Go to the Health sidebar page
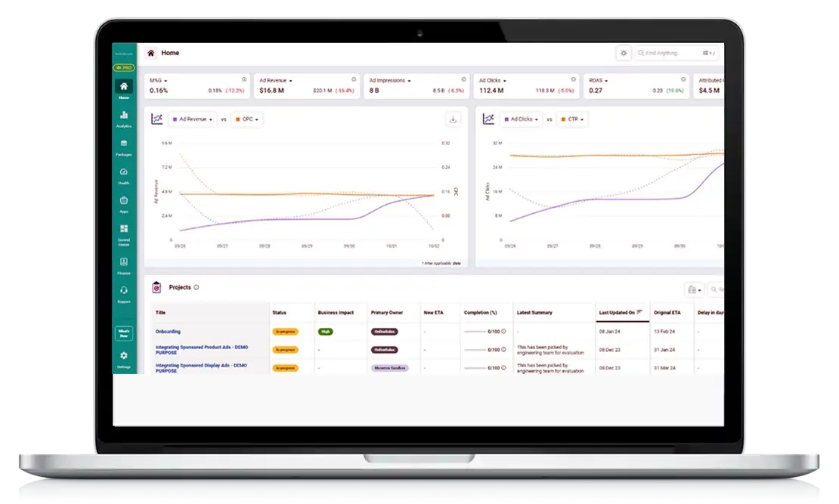 pyautogui.click(x=123, y=175)
